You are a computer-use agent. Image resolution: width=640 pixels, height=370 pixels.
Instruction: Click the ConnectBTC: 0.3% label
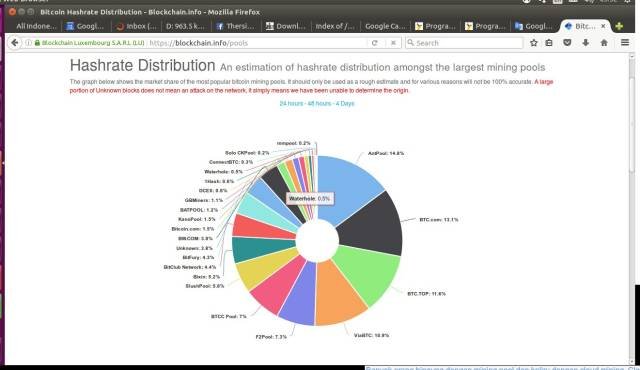tap(231, 162)
